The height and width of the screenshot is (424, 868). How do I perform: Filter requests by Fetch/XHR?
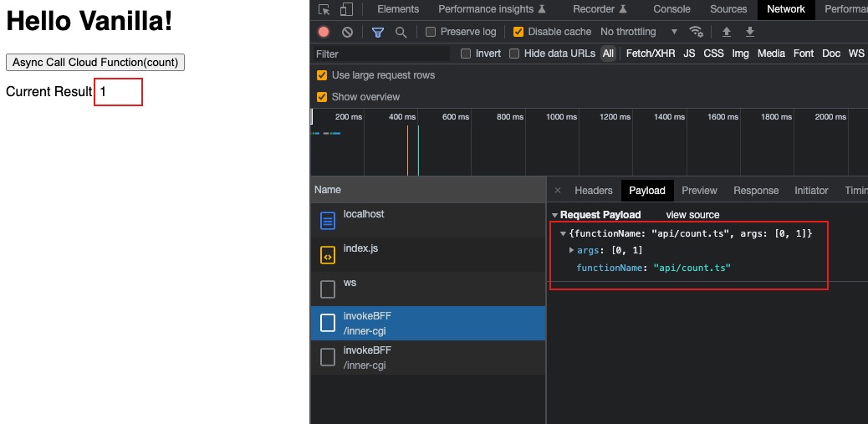click(651, 54)
